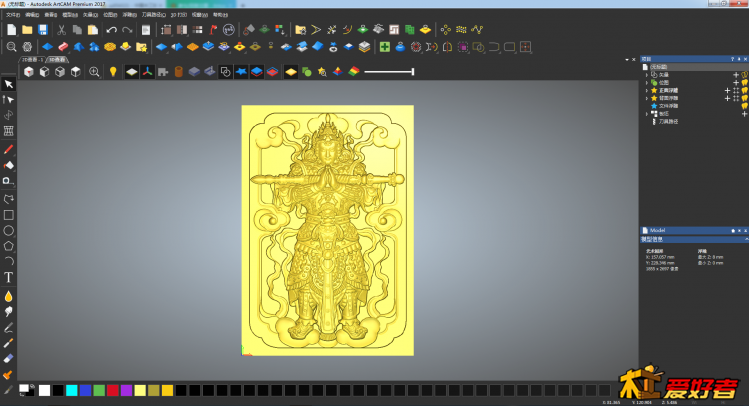This screenshot has height=406, width=749.
Task: Click the brown cylinder rotary view icon
Action: tap(179, 72)
